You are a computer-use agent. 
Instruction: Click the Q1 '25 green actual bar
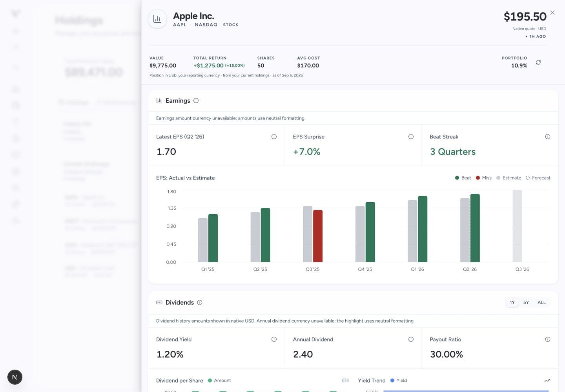[213, 238]
